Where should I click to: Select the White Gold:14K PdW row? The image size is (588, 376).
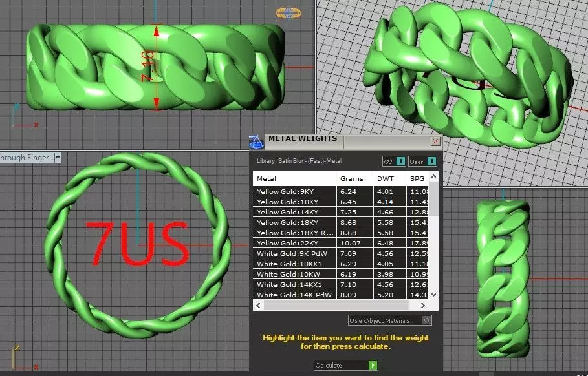[x=340, y=295]
